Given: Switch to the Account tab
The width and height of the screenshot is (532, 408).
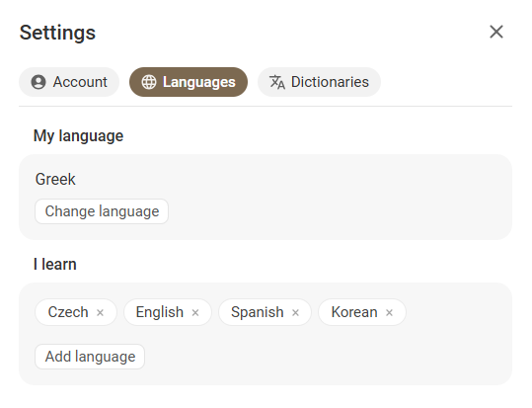Looking at the screenshot, I should tap(69, 82).
